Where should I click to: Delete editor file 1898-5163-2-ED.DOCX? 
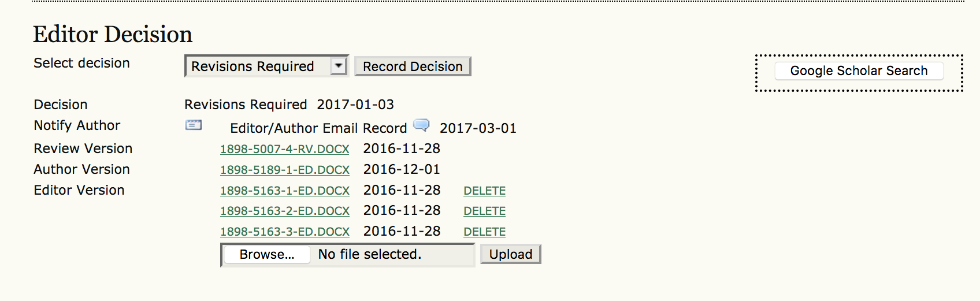click(x=484, y=211)
